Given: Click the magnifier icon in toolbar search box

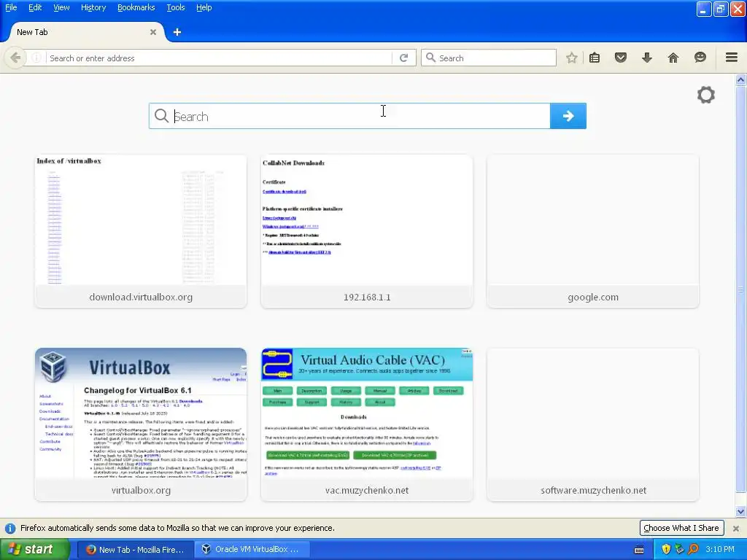Looking at the screenshot, I should (430, 58).
